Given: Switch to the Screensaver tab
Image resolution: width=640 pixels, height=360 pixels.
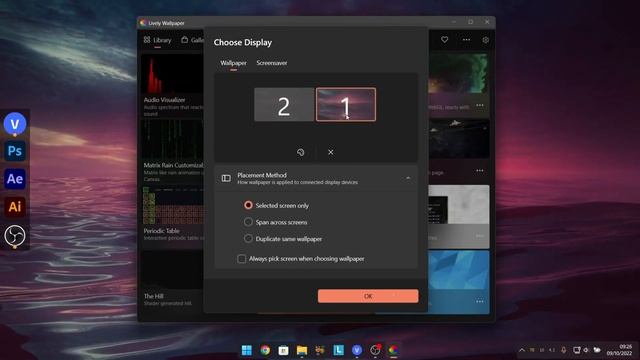Looking at the screenshot, I should click(x=272, y=63).
